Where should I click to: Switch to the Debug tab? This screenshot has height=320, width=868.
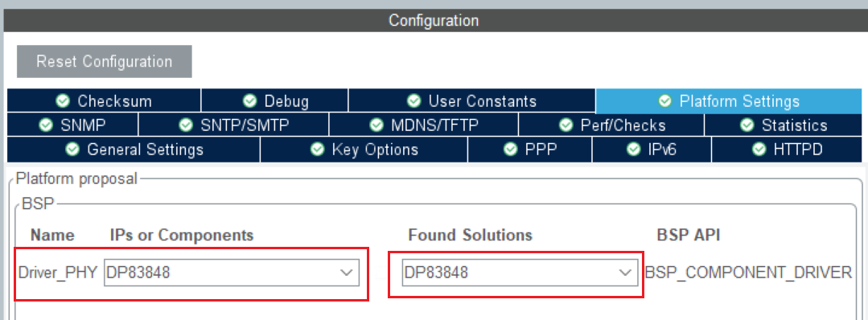point(275,101)
